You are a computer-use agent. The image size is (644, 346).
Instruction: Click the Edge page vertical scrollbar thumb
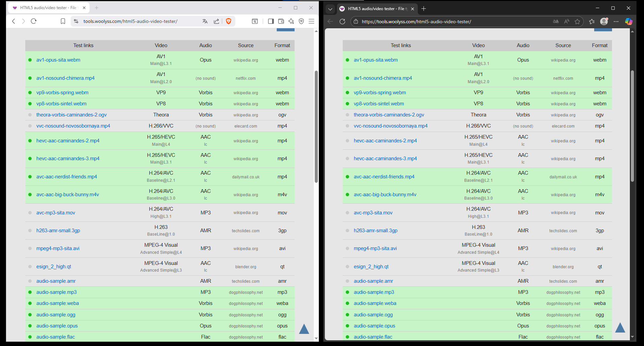click(632, 126)
